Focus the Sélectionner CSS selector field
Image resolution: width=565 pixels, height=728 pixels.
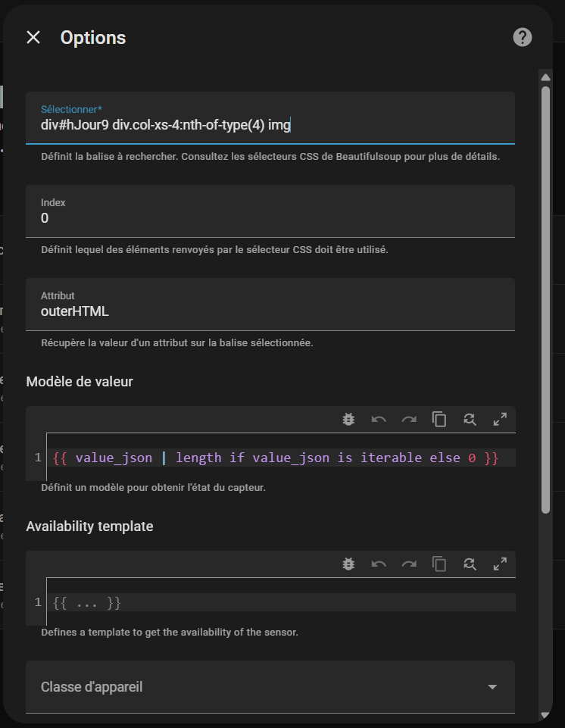click(x=270, y=125)
